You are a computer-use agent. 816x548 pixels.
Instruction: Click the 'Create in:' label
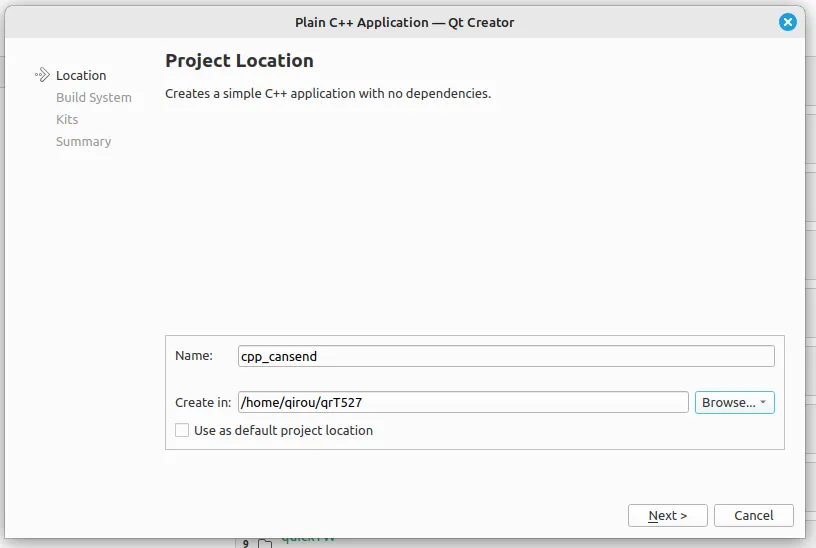203,402
